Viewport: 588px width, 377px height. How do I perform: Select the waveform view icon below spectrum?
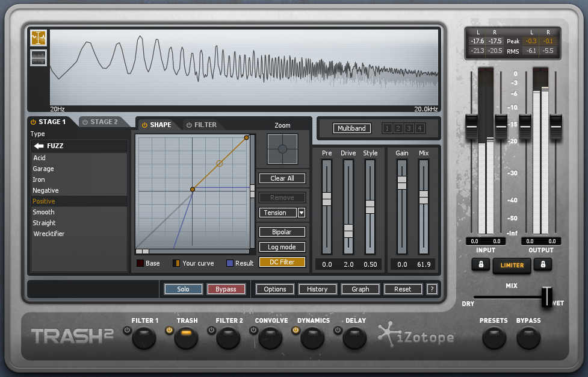(39, 58)
